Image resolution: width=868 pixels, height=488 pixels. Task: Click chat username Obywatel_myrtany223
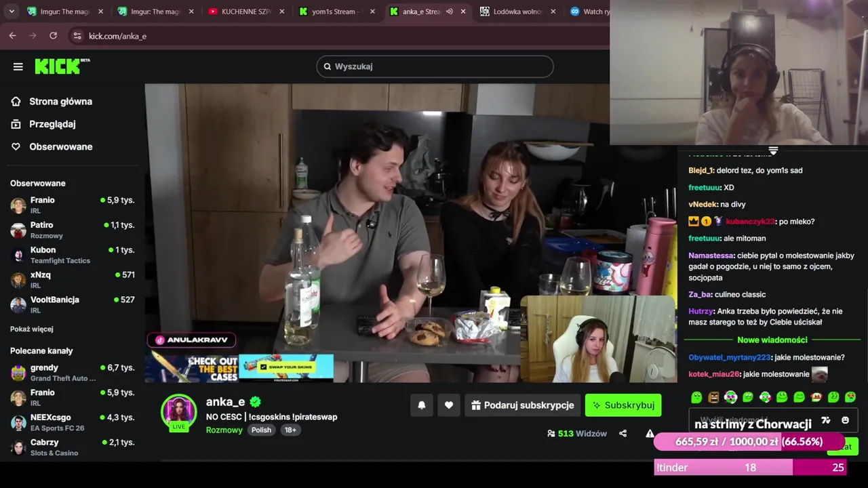pyautogui.click(x=729, y=358)
